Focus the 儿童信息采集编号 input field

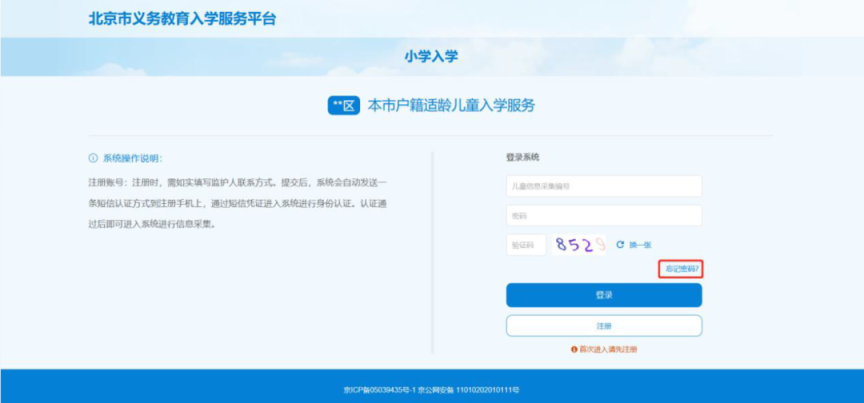(603, 186)
